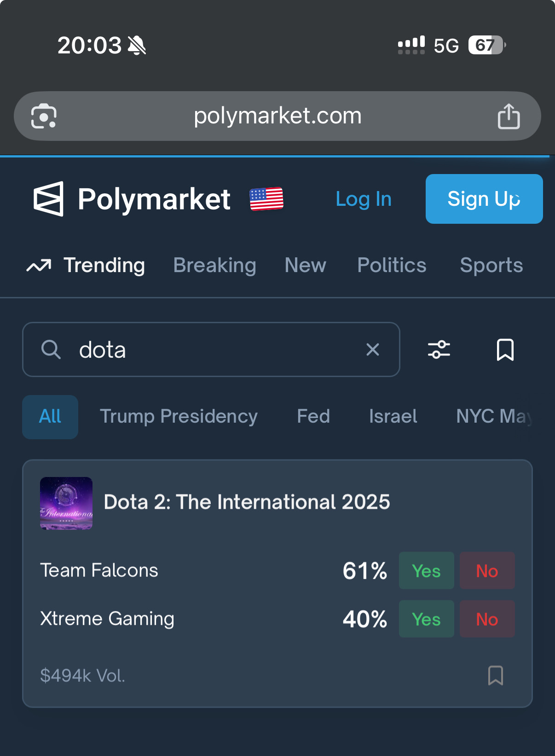Open the Trending tab
This screenshot has height=756, width=555.
[104, 265]
